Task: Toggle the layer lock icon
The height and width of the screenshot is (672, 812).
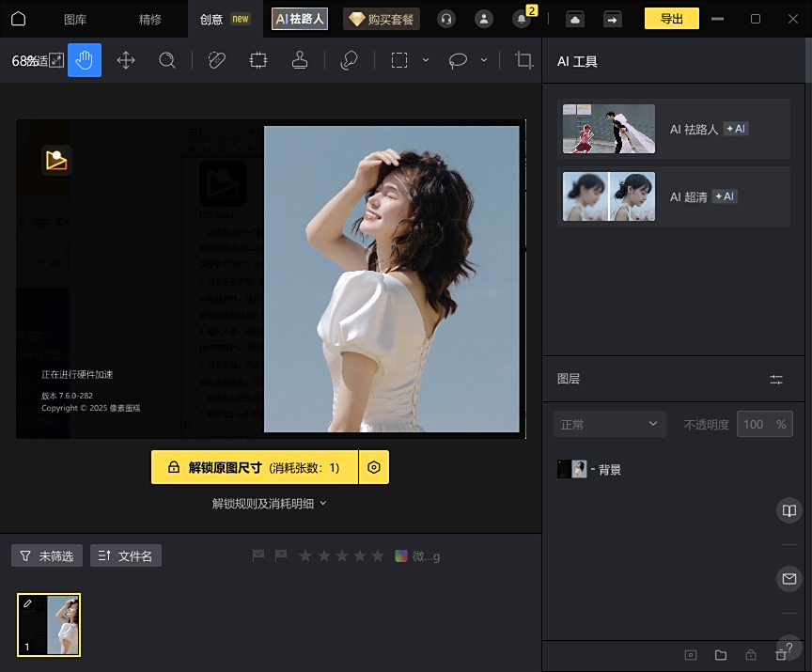Action: tap(750, 655)
